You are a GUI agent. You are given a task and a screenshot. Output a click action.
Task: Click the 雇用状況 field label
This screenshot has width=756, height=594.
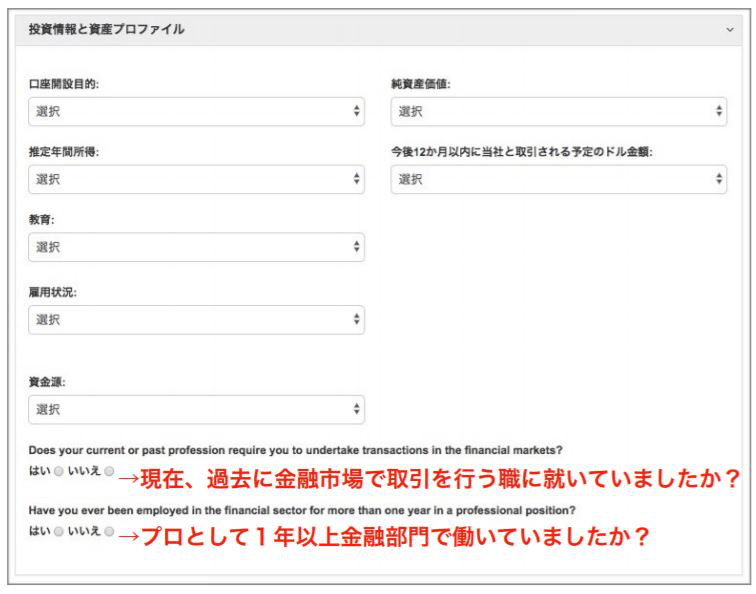click(52, 293)
